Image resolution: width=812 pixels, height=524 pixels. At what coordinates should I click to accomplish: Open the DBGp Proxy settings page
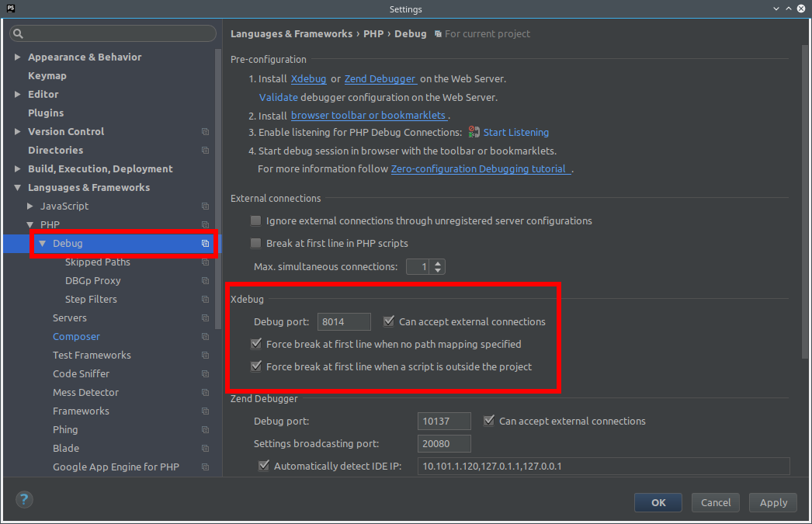click(92, 281)
